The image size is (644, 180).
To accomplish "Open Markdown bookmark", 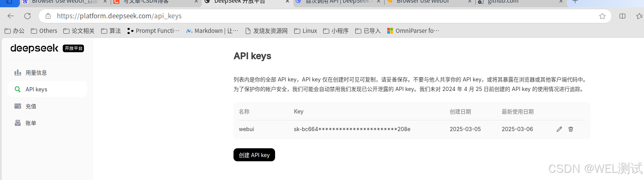I will pos(212,31).
